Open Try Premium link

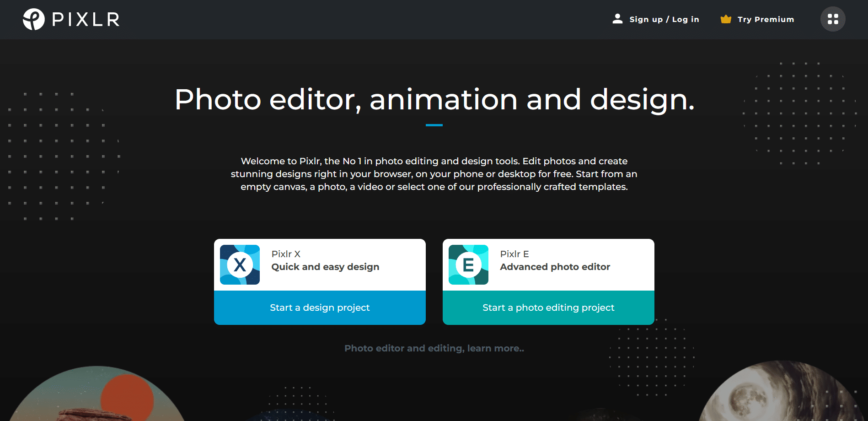pos(766,19)
